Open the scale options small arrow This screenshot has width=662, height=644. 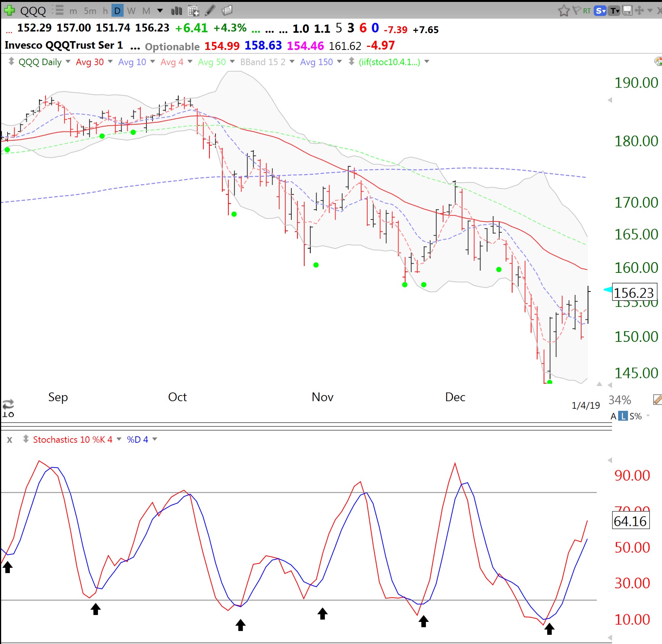click(x=648, y=416)
